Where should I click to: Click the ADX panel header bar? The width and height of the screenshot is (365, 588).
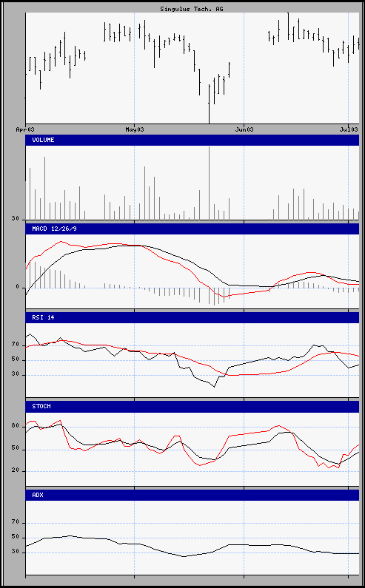pyautogui.click(x=192, y=495)
